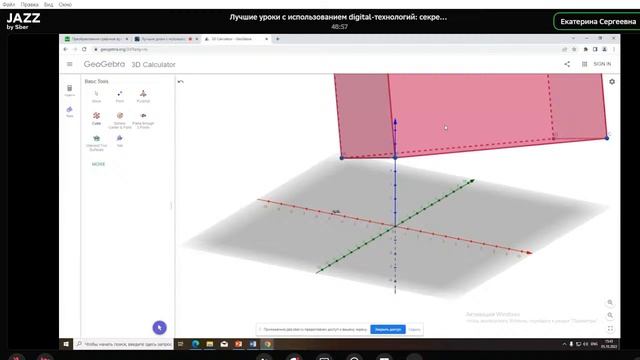Select the Net tool
Screen dimensions: 640x360
click(x=120, y=141)
